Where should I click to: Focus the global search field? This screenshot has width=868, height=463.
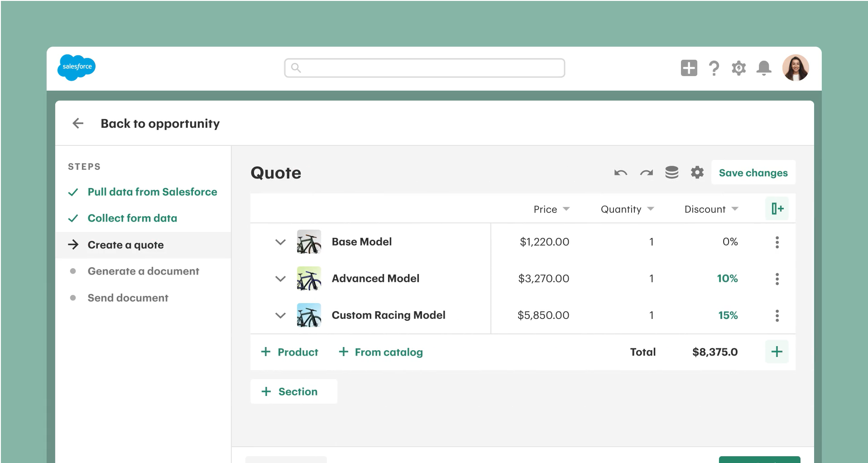click(424, 68)
